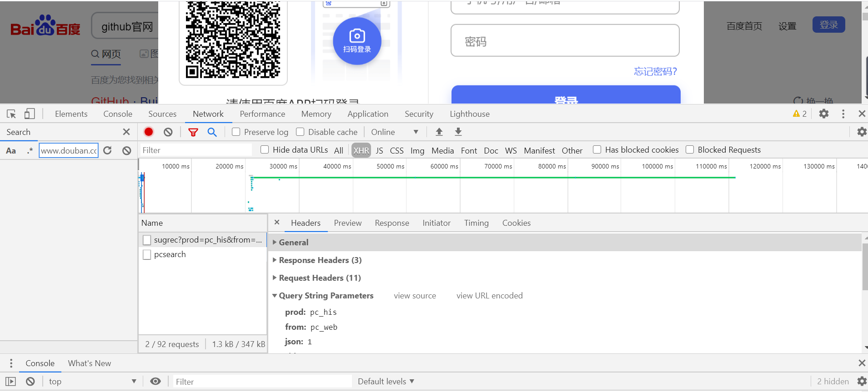
Task: Tick checkbox for sugrec request row
Action: click(147, 240)
